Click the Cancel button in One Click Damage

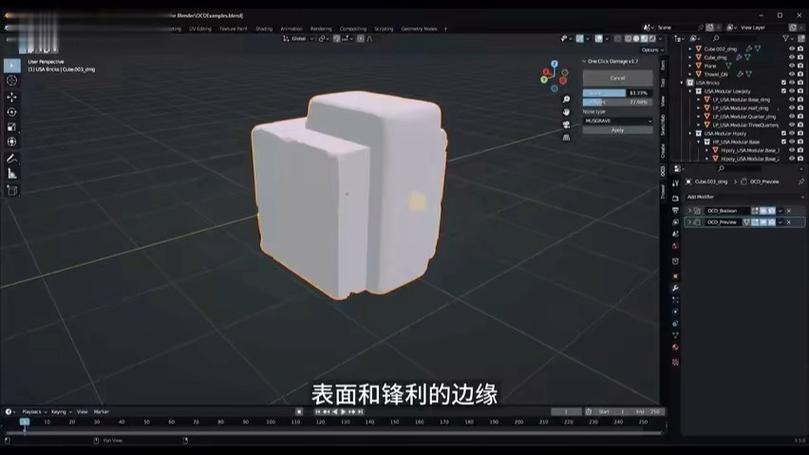(x=618, y=78)
